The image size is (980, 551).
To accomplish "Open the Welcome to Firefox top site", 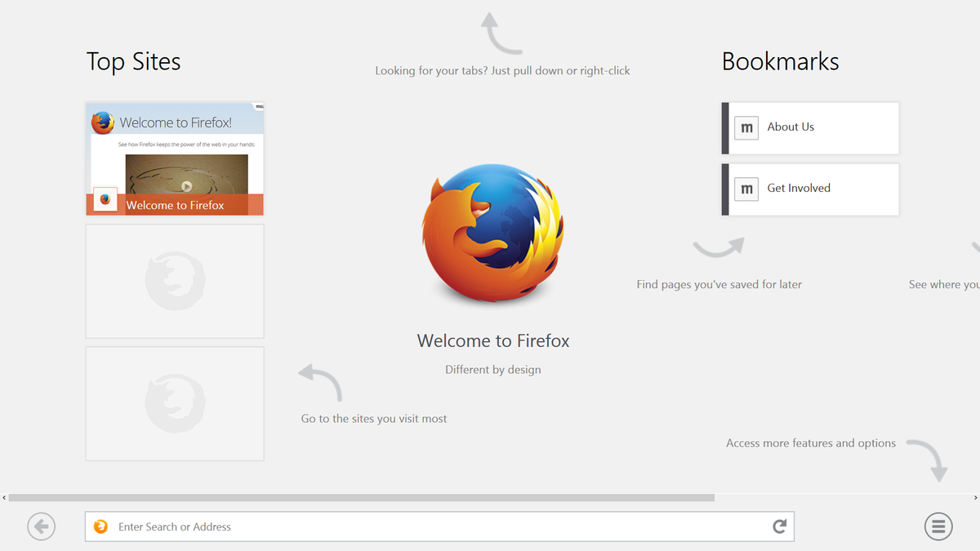I will [x=174, y=158].
